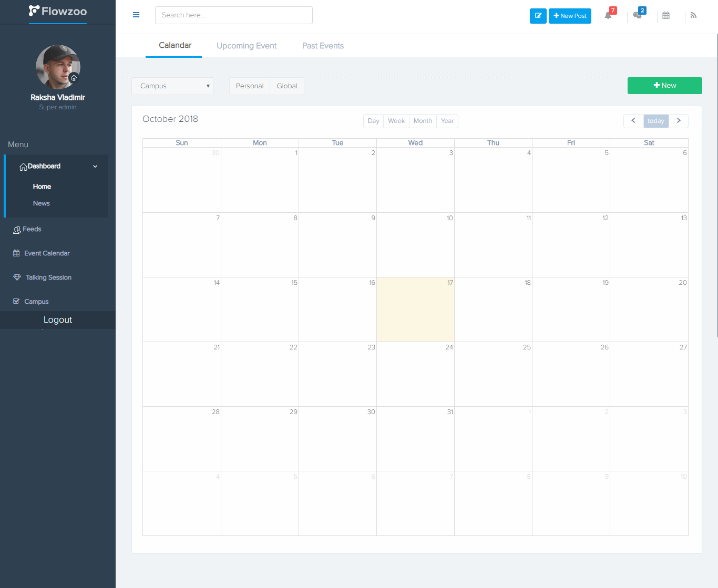Select the October 24 day cell
This screenshot has width=718, height=588.
(x=415, y=374)
